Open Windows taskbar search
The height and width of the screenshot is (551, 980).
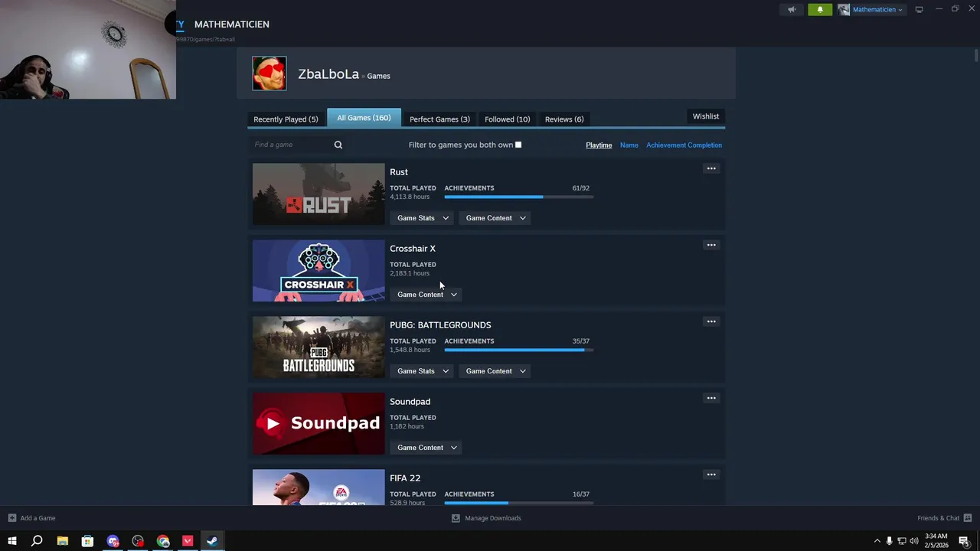(37, 541)
